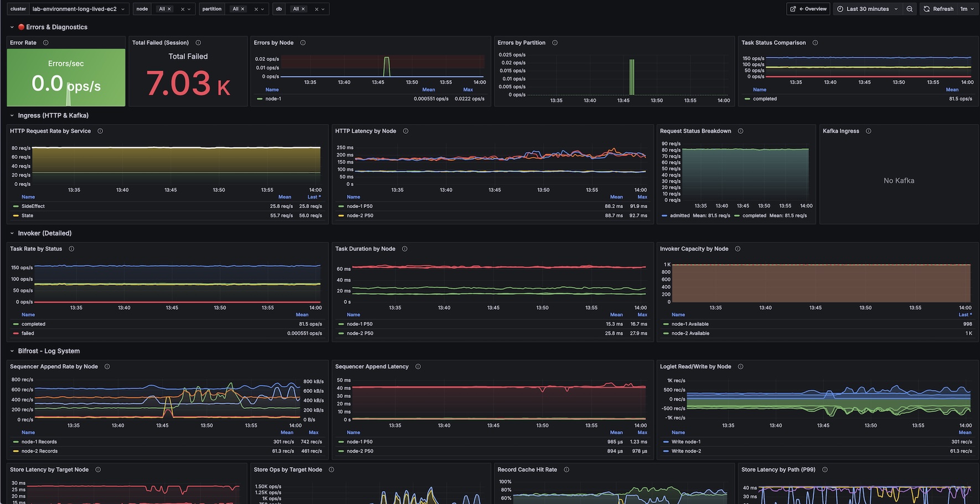Screen dimensions: 980x504
Task: Open the Last 30 minutes time picker
Action: click(867, 9)
